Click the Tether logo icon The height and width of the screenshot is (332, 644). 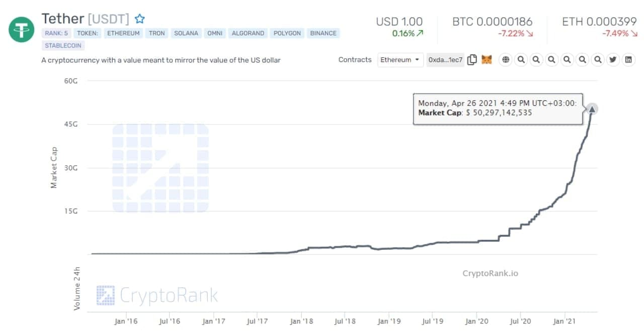click(21, 28)
